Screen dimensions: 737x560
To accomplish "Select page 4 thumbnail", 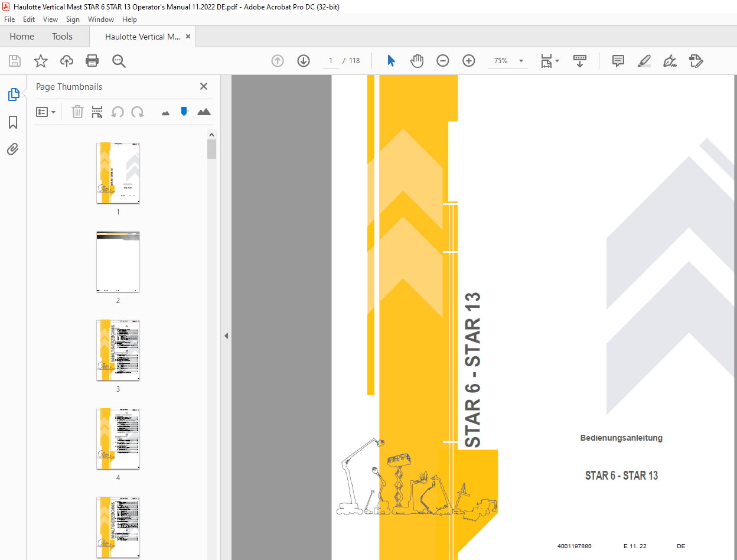I will [x=118, y=439].
